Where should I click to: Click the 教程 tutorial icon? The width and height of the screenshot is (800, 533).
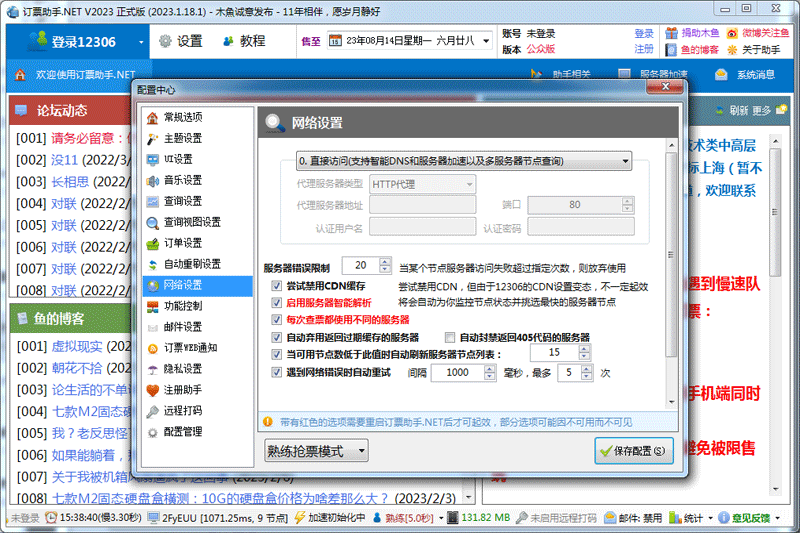[229, 41]
